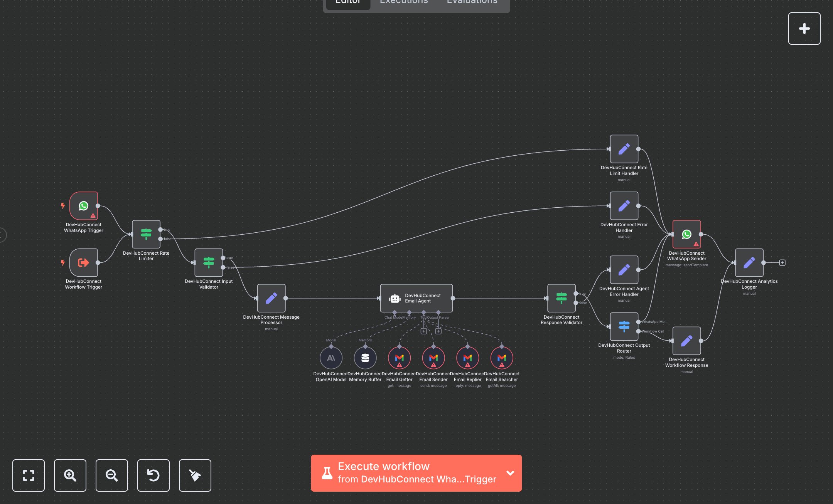Click plus connector after Analytics Logger

coord(782,263)
